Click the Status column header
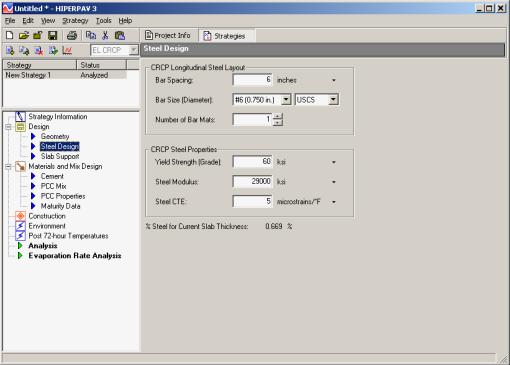 pyautogui.click(x=101, y=65)
